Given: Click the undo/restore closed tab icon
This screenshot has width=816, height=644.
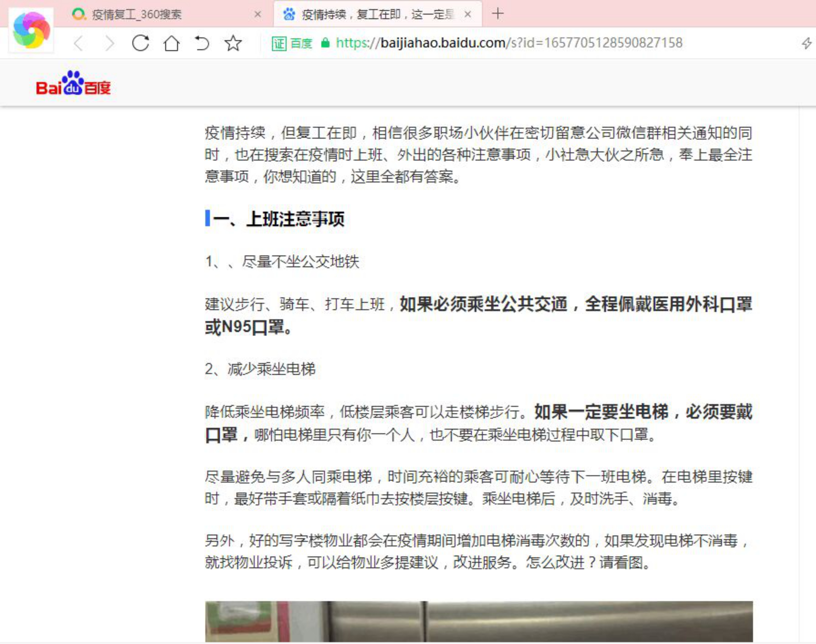Looking at the screenshot, I should (202, 43).
